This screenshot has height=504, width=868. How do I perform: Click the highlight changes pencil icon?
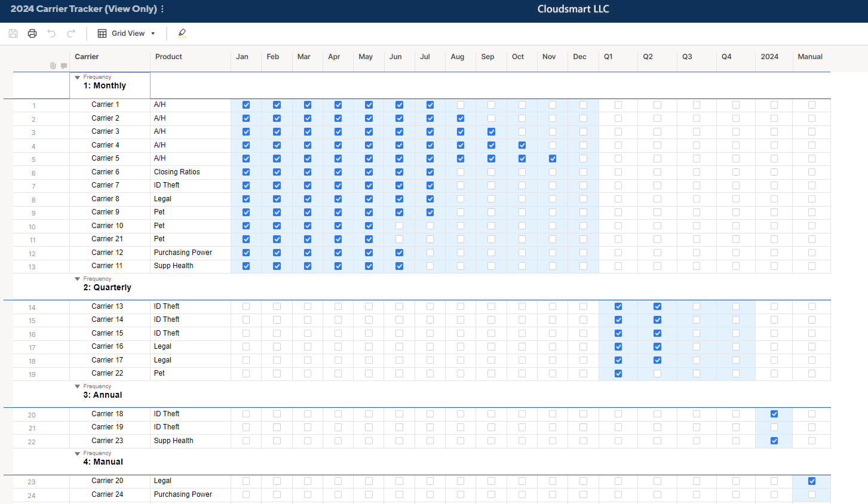[182, 33]
